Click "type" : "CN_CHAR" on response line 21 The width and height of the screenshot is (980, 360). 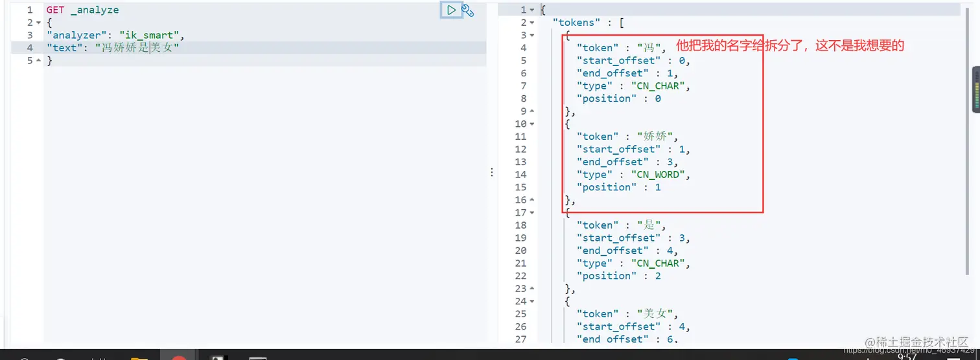(x=633, y=264)
